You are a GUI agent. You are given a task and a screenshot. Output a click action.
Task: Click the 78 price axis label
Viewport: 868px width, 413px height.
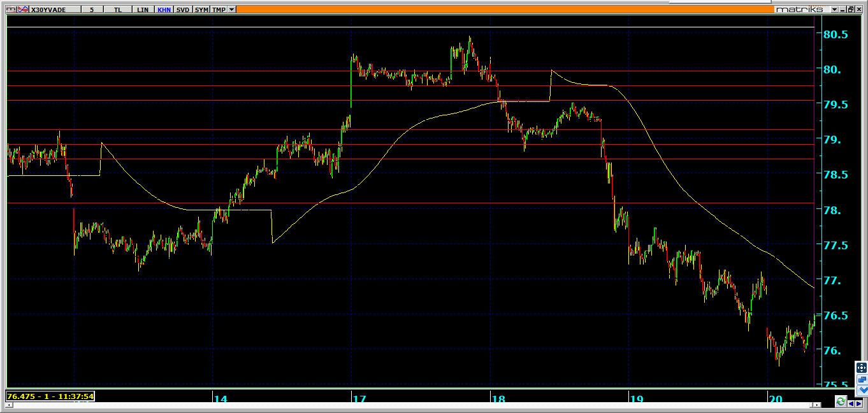(x=832, y=210)
